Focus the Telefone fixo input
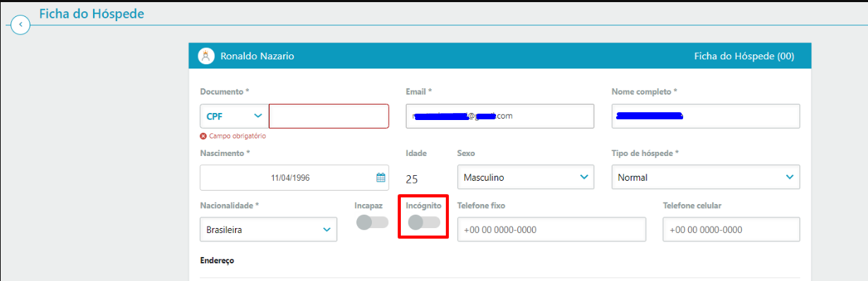 click(552, 229)
